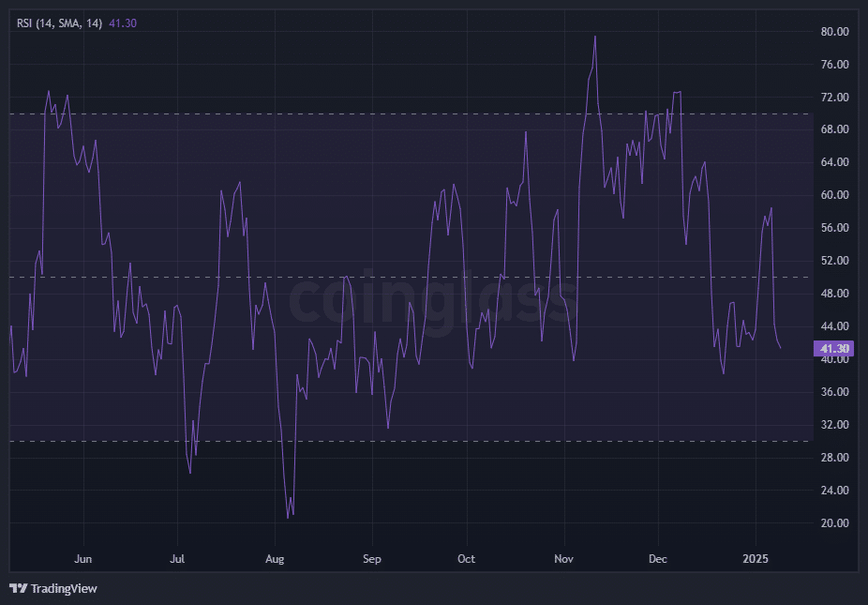Select the 2025 label on the time axis
This screenshot has width=868, height=605.
point(756,559)
